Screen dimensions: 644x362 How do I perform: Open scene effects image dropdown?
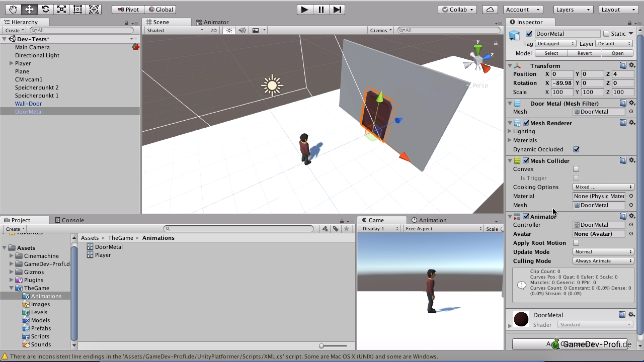pyautogui.click(x=258, y=30)
